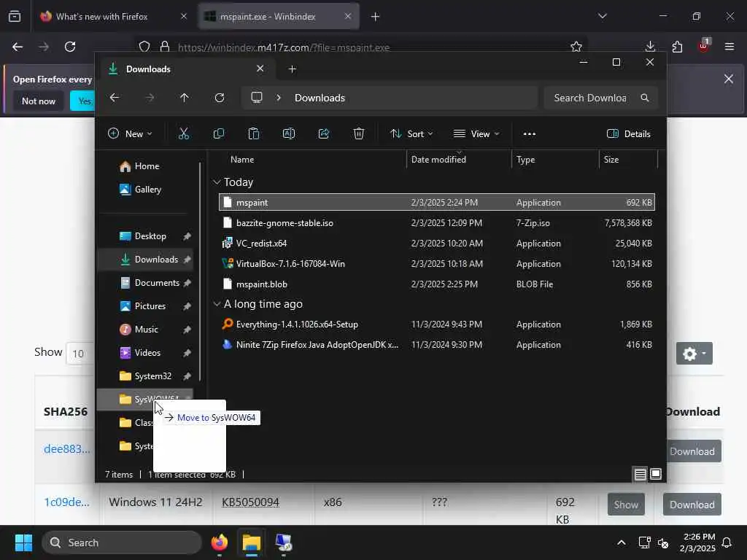Select the Home item in navigation pane
Viewport: 747px width, 560px height.
click(x=147, y=166)
